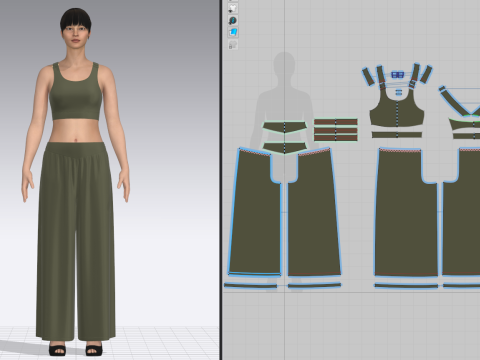Toggle the blue fabric texture surface icon
This screenshot has width=480, height=360.
[233, 32]
